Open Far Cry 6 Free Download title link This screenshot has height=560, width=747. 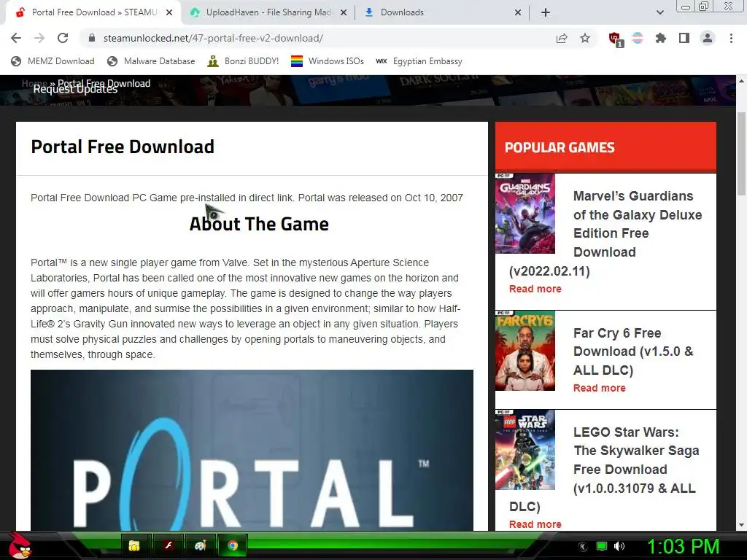[633, 351]
